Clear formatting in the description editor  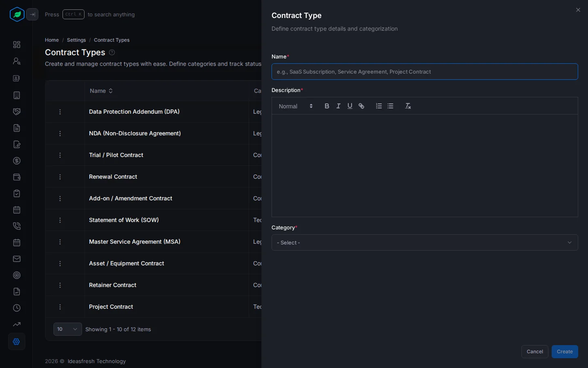408,106
